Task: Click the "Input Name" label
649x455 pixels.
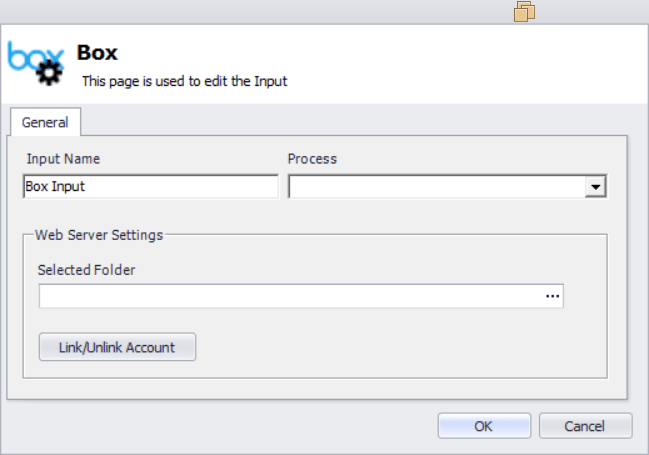Action: click(63, 159)
